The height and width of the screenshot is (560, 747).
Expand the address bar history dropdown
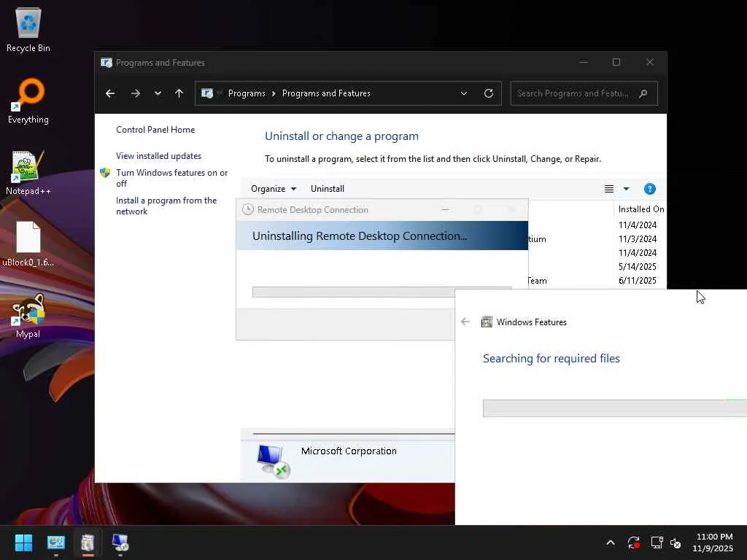tap(463, 93)
